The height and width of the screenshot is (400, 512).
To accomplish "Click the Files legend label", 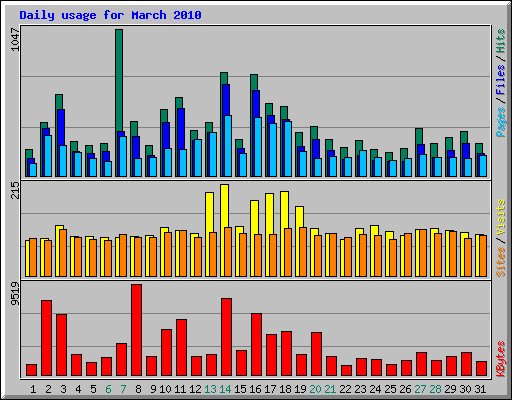I will click(x=500, y=80).
